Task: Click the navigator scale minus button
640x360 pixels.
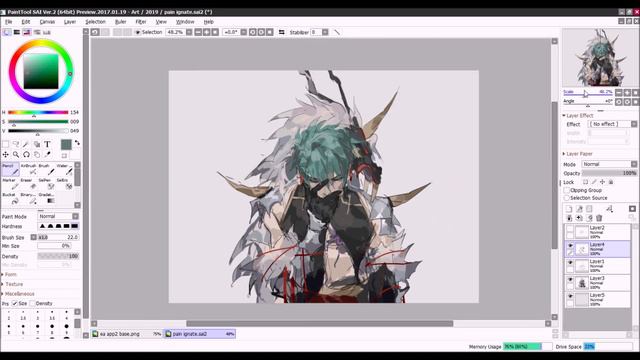Action: coord(619,93)
